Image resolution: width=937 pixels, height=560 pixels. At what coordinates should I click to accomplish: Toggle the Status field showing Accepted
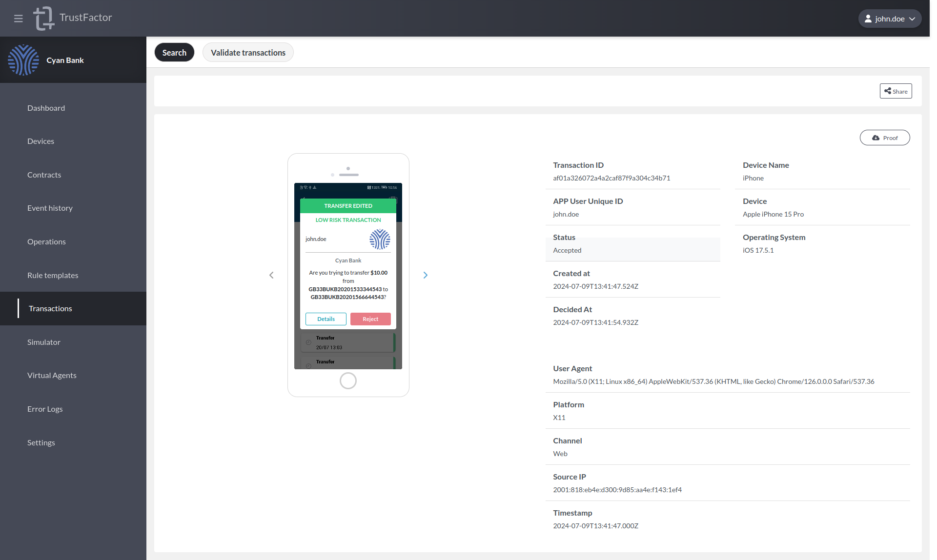[x=633, y=249]
